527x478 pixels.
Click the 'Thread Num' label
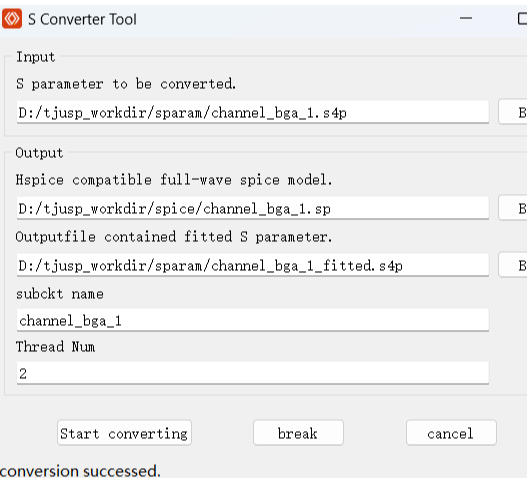(x=55, y=347)
